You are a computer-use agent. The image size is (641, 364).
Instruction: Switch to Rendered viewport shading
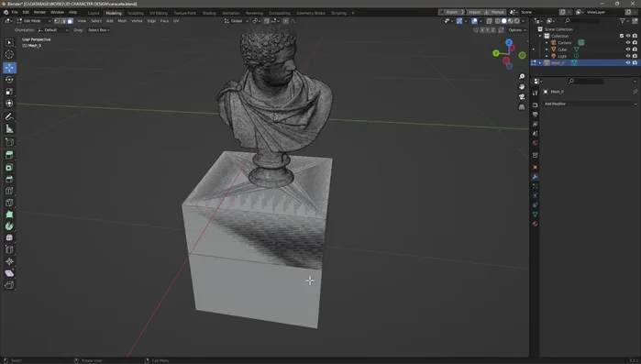(x=517, y=21)
